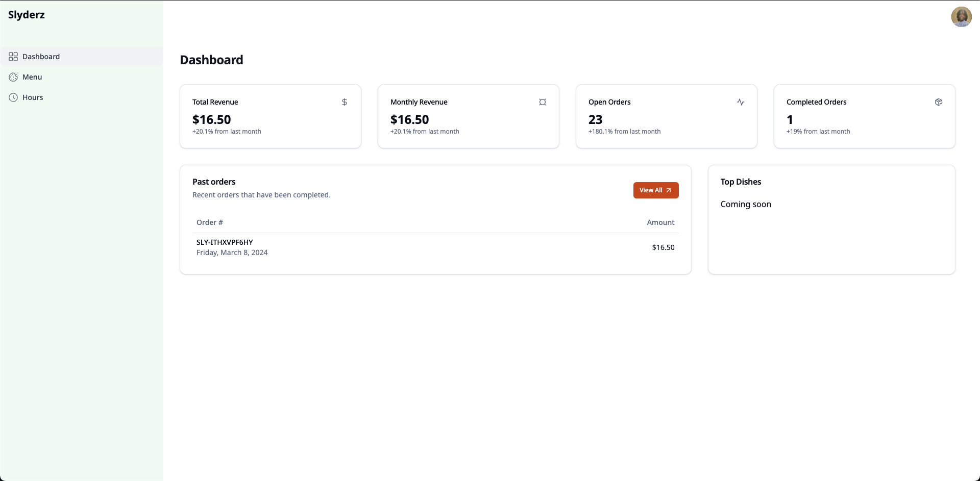Click the arrow icon inside View All
Image resolution: width=980 pixels, height=481 pixels.
[x=669, y=190]
